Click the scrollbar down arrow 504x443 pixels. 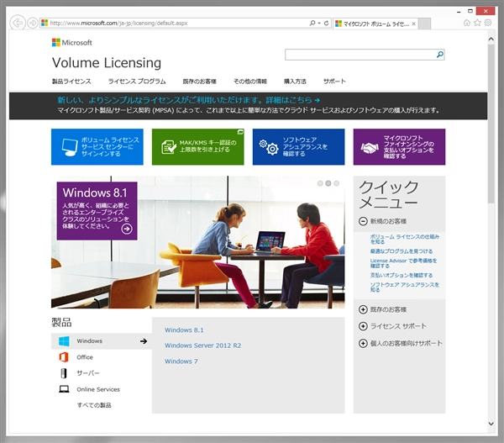pos(491,424)
